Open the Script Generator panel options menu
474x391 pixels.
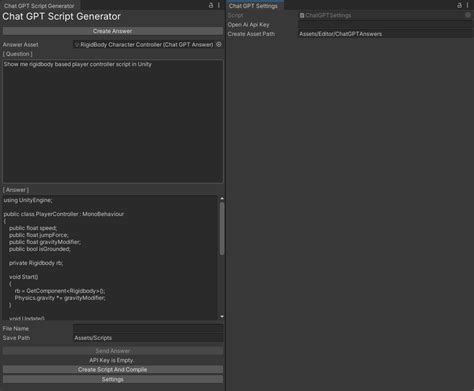tap(219, 5)
